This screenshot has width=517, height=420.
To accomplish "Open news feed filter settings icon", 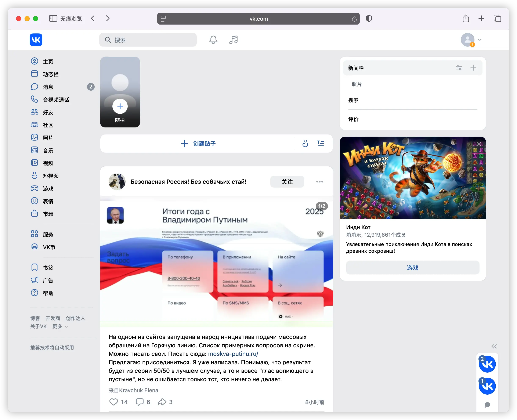I will pos(459,68).
